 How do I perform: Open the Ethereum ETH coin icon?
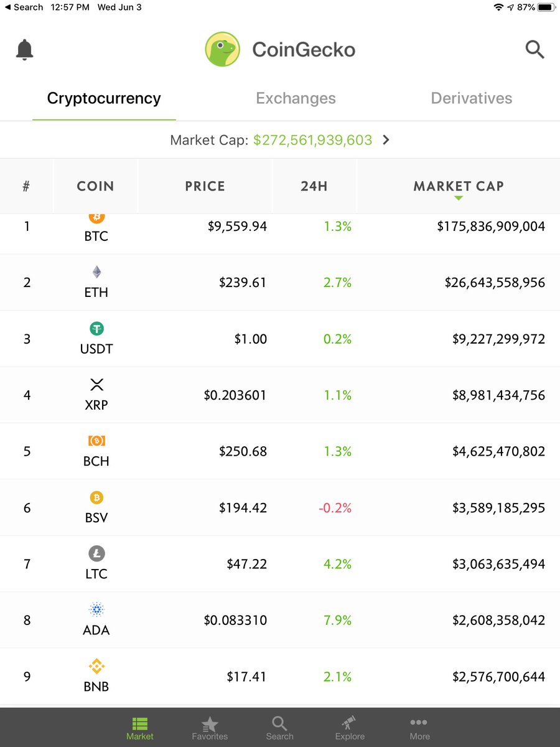96,272
